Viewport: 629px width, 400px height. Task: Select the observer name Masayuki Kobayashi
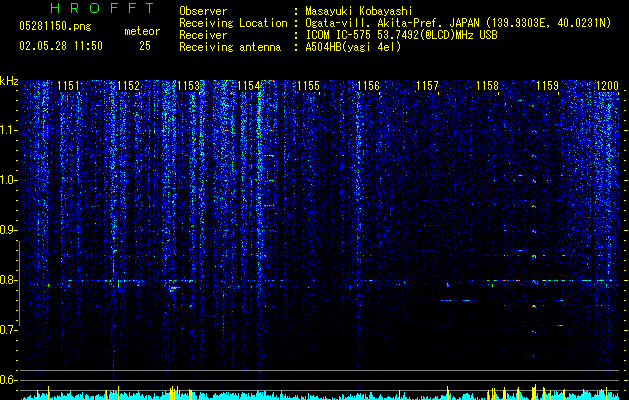click(x=359, y=11)
